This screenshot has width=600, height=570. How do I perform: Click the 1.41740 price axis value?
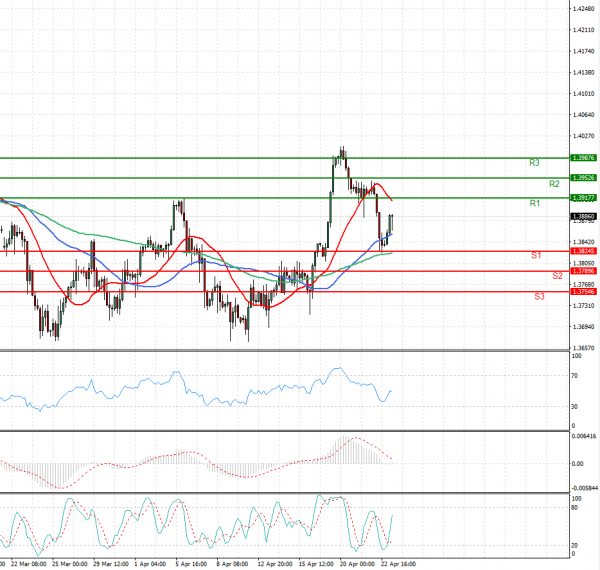tap(584, 51)
